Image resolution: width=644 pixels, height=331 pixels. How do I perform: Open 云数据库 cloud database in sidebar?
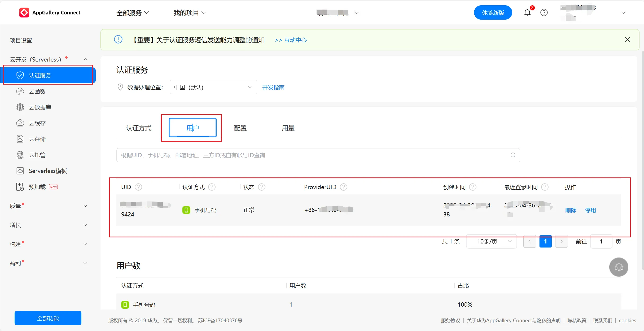[x=40, y=107]
